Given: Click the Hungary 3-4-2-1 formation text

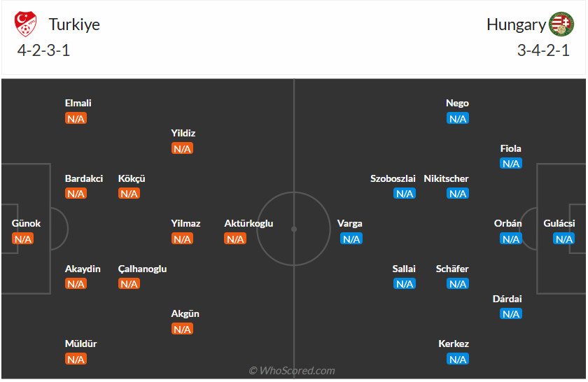Looking at the screenshot, I should (x=543, y=50).
